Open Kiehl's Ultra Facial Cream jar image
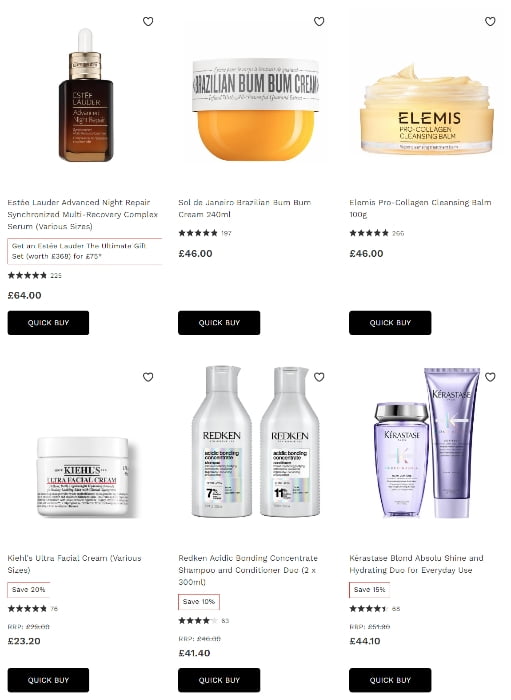This screenshot has height=700, width=511. coord(83,477)
